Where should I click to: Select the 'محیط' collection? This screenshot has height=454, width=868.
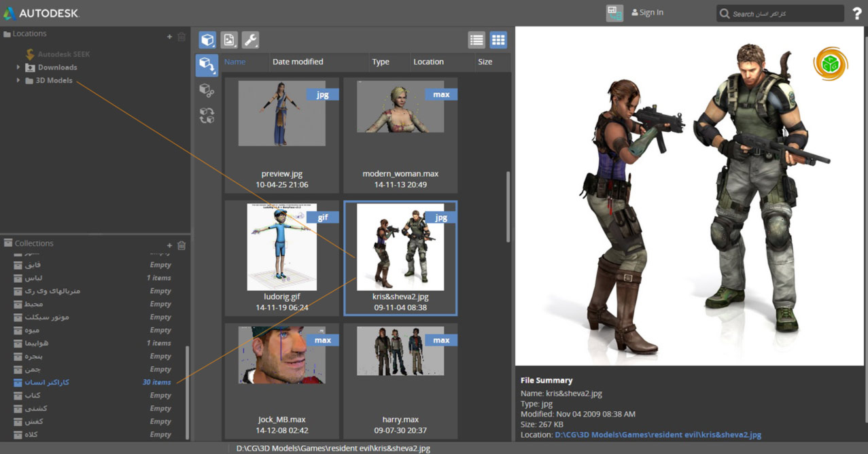(34, 304)
